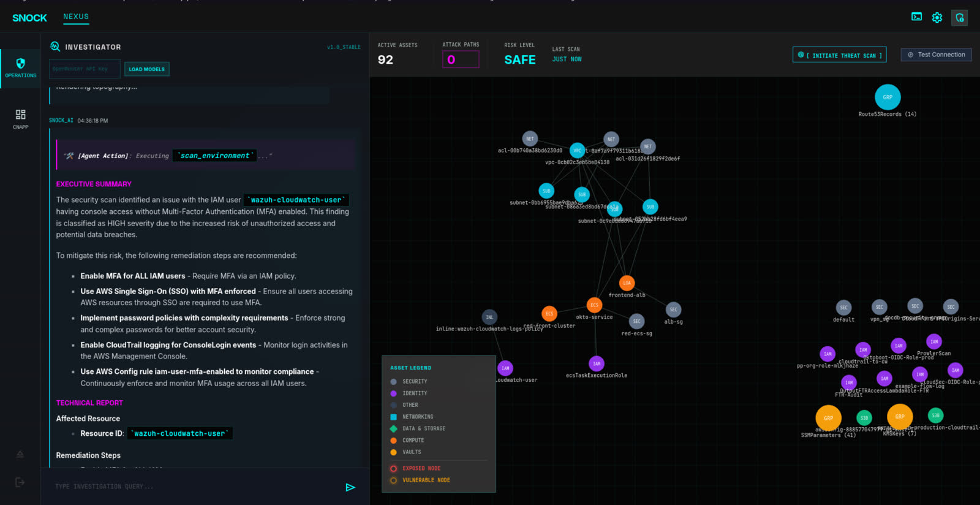Viewport: 980px width, 505px height.
Task: Click the Test Connection button
Action: [936, 55]
